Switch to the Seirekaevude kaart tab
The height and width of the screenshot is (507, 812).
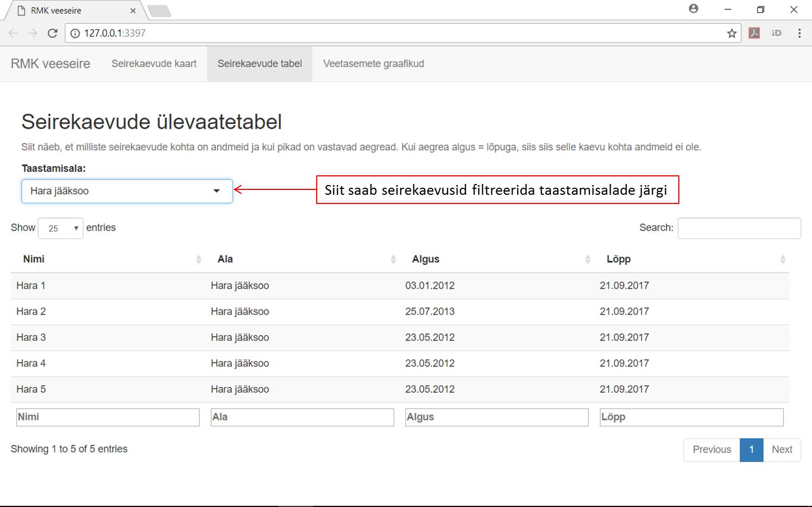(x=154, y=63)
